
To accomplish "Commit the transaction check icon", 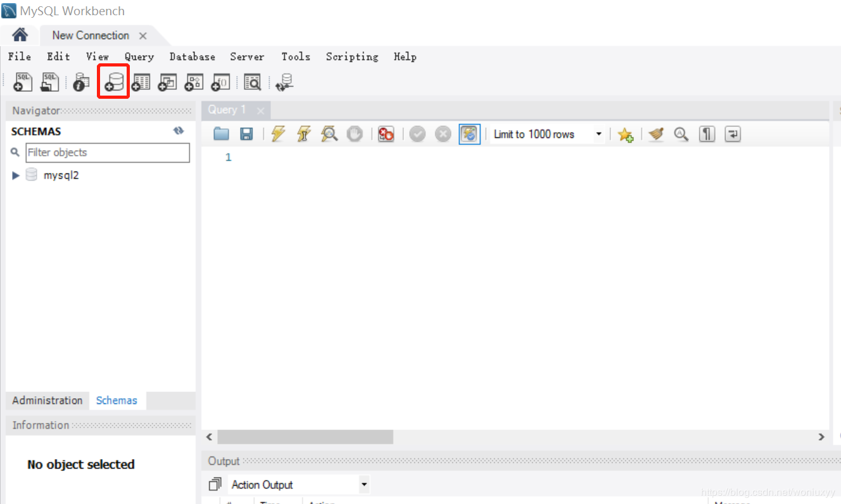I will tap(417, 134).
